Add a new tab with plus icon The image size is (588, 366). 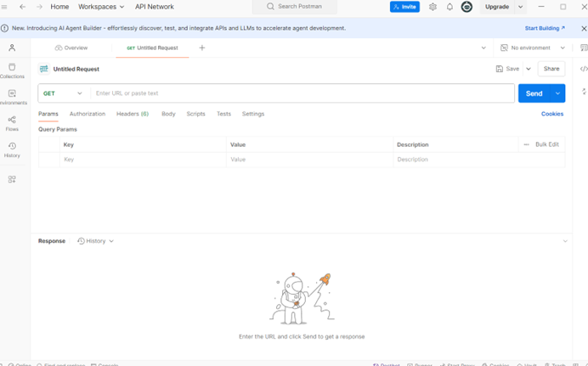coord(202,48)
